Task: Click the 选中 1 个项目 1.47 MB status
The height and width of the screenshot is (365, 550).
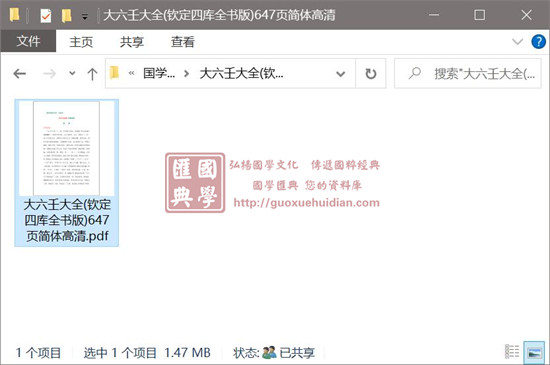Action: coord(147,353)
